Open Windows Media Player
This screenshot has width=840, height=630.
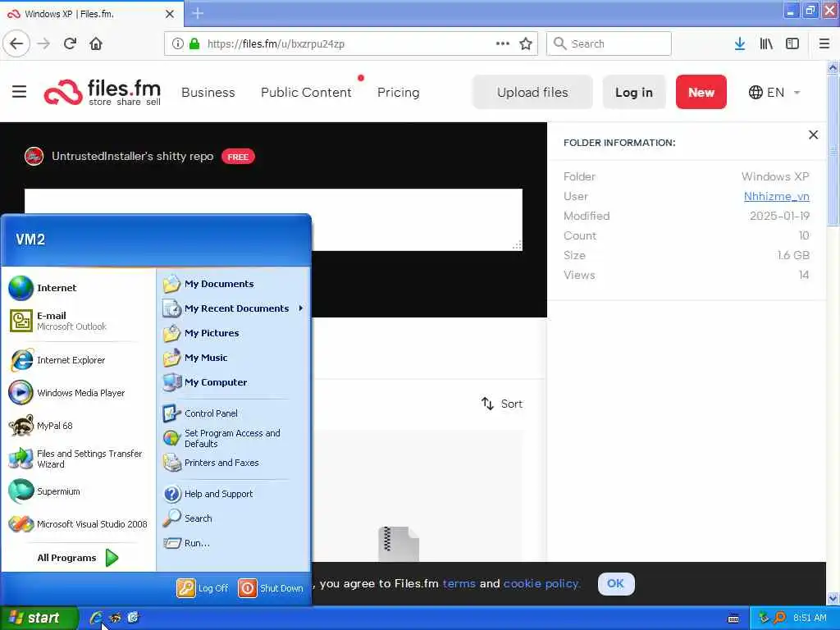coord(67,393)
